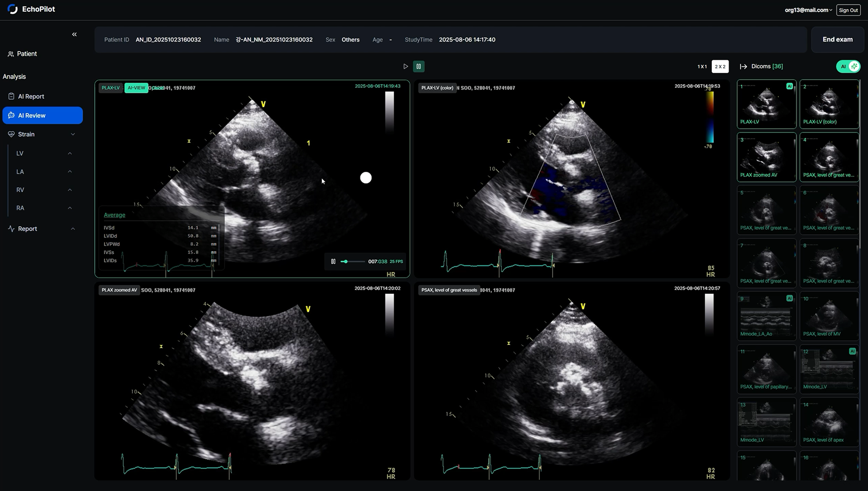Click the play icon above the viewer
Viewport: 868px width, 491px height.
coord(406,66)
